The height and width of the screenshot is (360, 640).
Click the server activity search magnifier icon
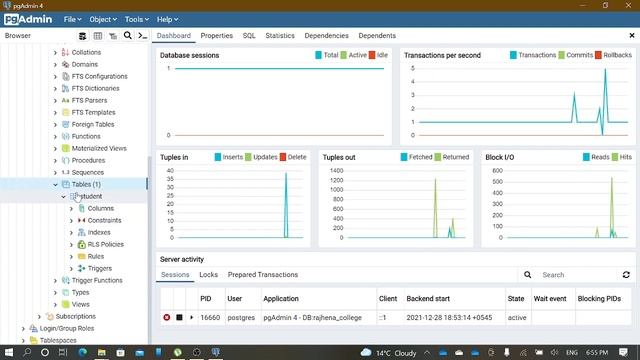pos(527,275)
